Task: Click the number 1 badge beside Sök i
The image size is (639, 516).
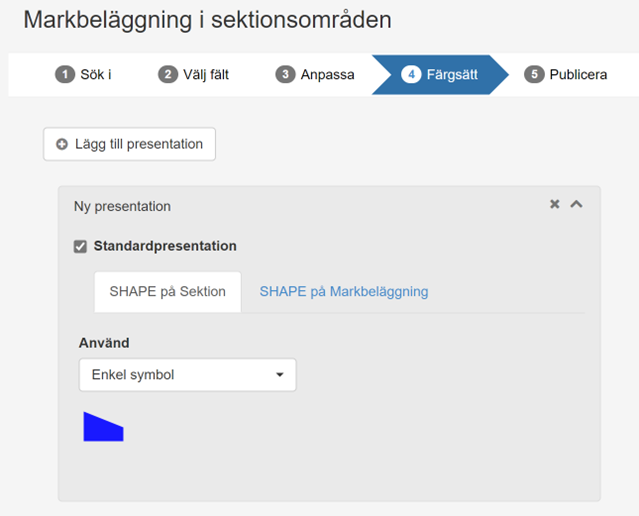Action: tap(66, 75)
